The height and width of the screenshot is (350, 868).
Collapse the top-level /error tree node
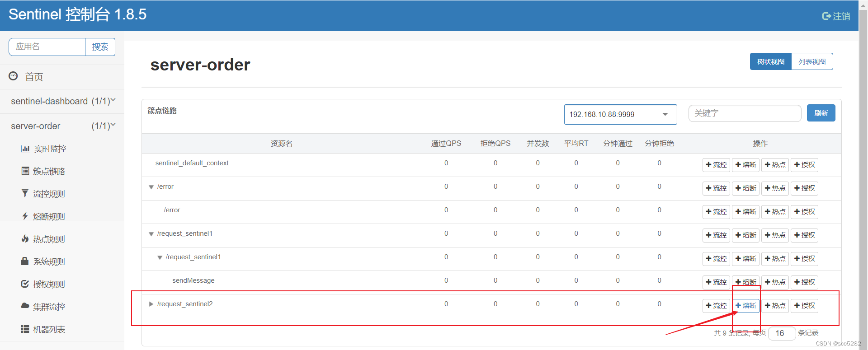point(151,187)
